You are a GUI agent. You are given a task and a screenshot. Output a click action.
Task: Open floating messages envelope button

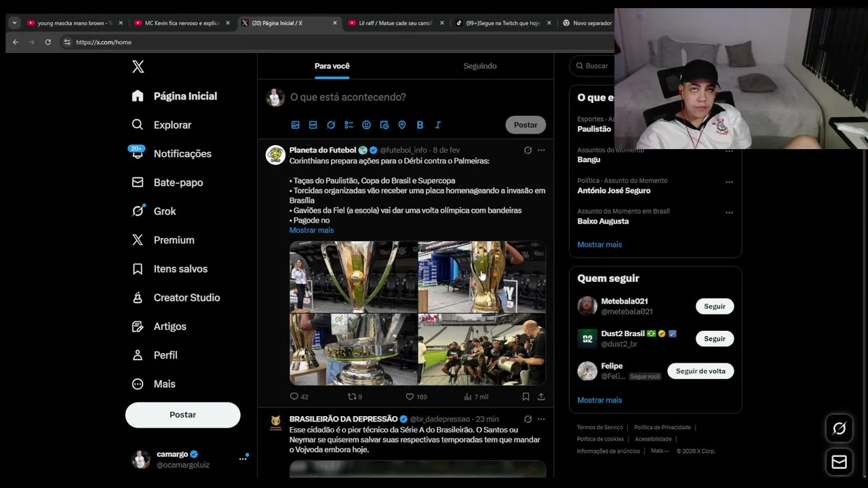point(839,462)
